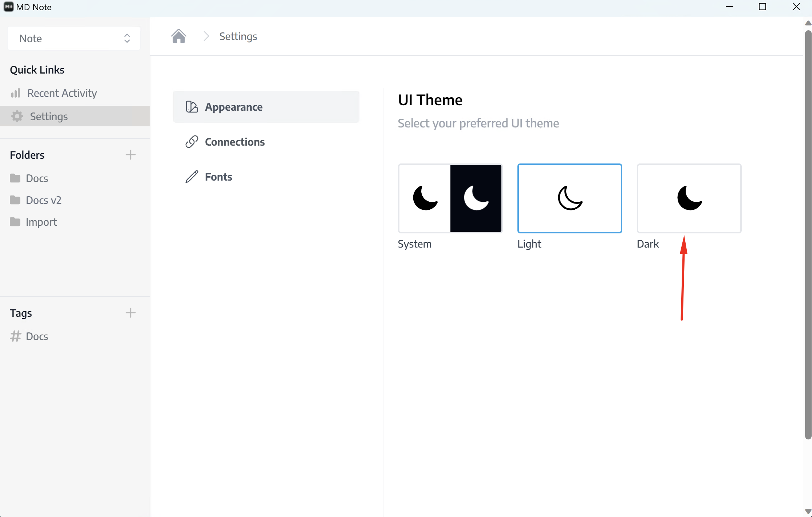Image resolution: width=812 pixels, height=517 pixels.
Task: Switch to the Connections settings tab
Action: [234, 142]
